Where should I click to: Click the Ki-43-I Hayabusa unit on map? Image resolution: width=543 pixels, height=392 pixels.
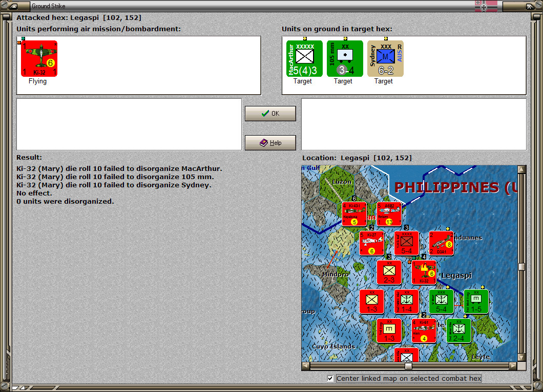[x=354, y=214]
